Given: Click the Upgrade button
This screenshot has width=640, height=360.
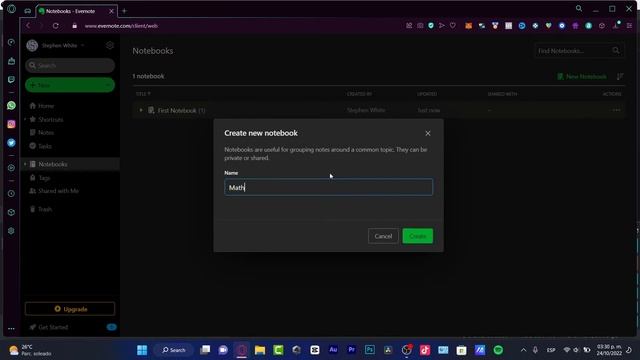Looking at the screenshot, I should [70, 309].
